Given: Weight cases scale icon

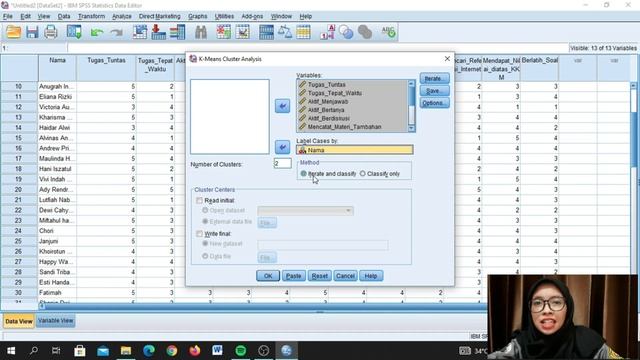Looking at the screenshot, I should coord(285,32).
